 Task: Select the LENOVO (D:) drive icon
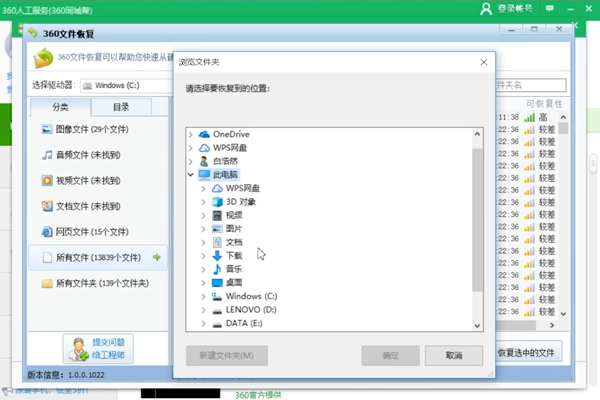(217, 311)
